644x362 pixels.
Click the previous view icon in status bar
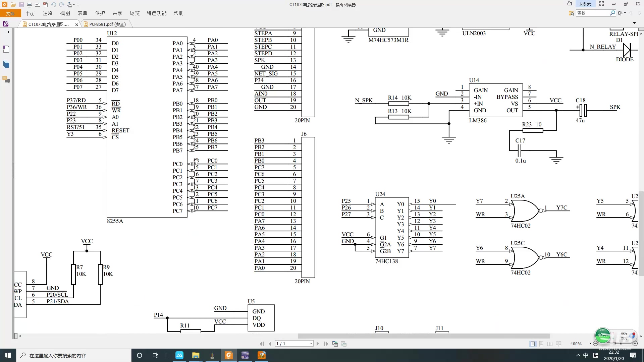[335, 344]
